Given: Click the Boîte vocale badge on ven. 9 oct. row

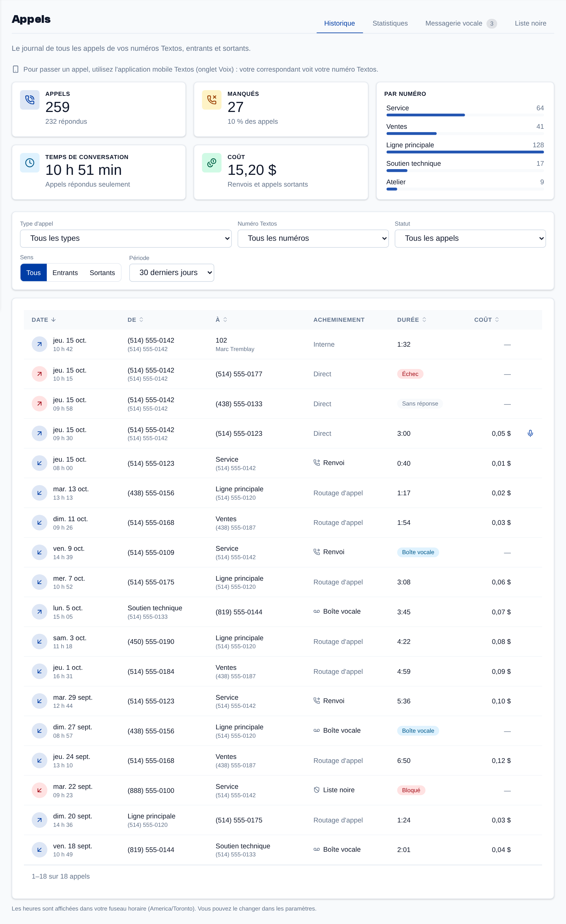Looking at the screenshot, I should [418, 552].
